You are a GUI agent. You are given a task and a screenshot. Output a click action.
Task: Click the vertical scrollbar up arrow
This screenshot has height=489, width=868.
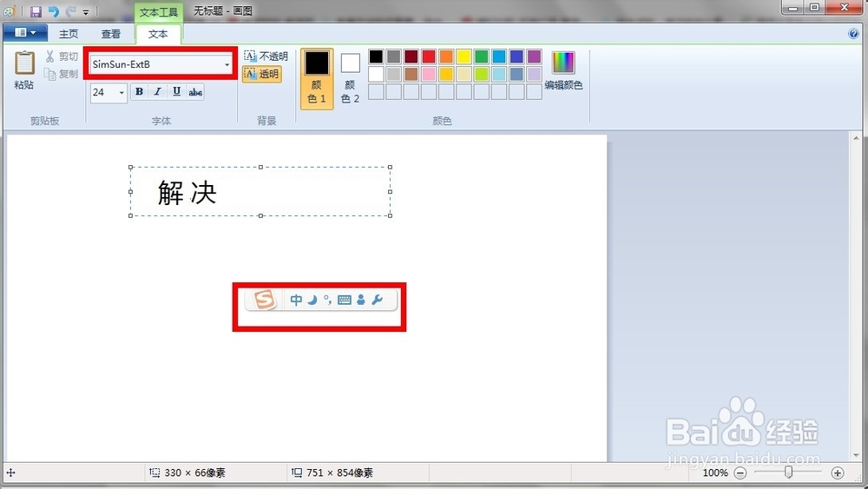pos(856,138)
